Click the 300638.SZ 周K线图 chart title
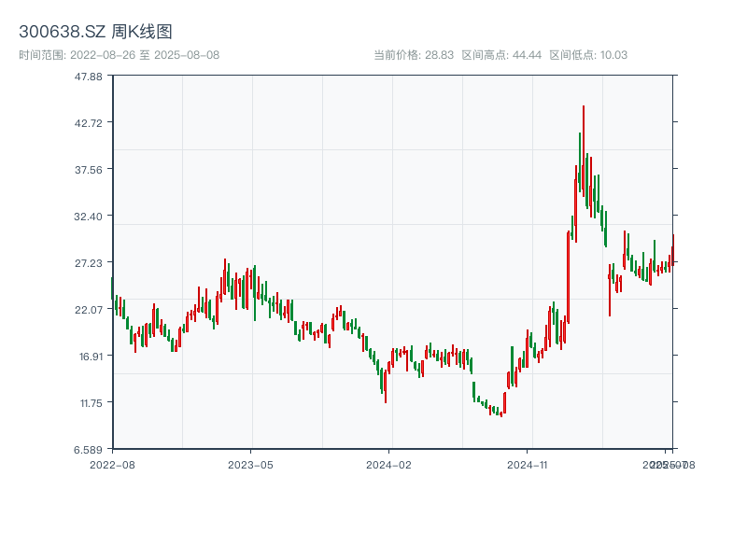Screen dimensions: 747x560 coord(95,33)
